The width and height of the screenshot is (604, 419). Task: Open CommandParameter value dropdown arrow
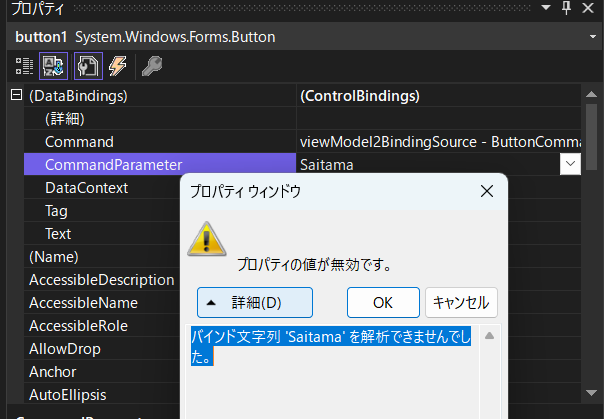click(570, 164)
